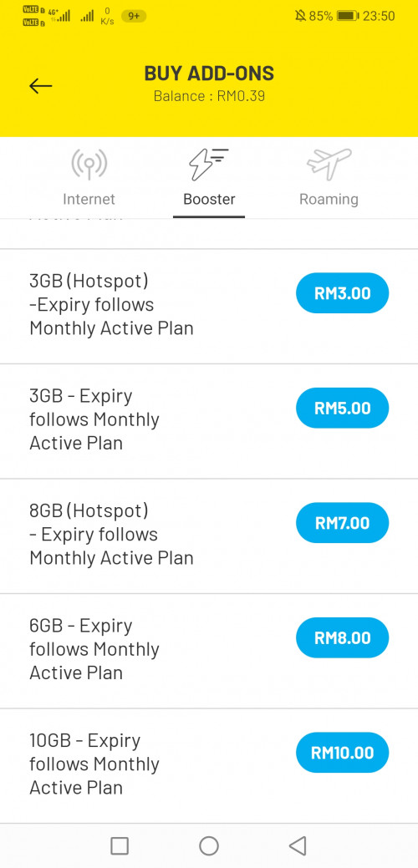Purchase 8GB Hotspot for RM7.00
The image size is (418, 868).
[343, 523]
